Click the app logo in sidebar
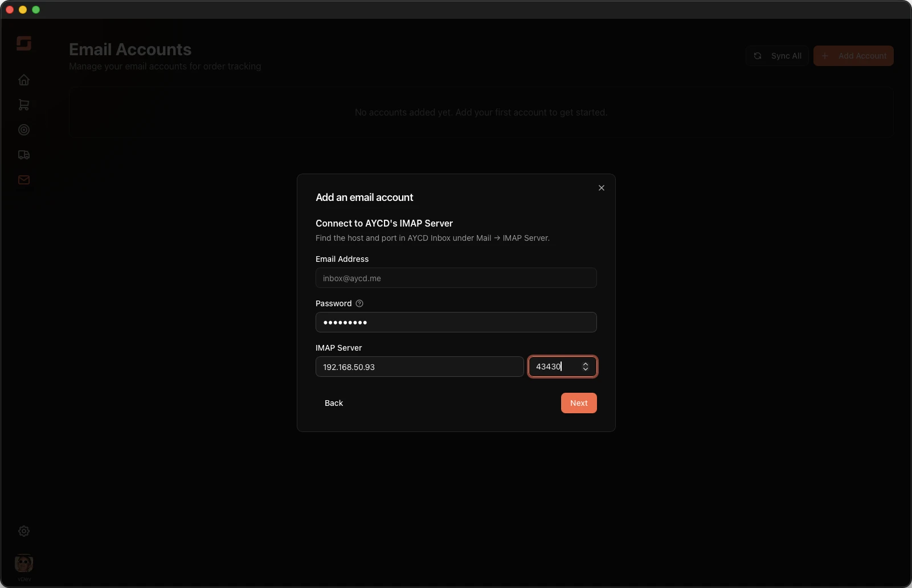The height and width of the screenshot is (588, 912). [x=24, y=43]
